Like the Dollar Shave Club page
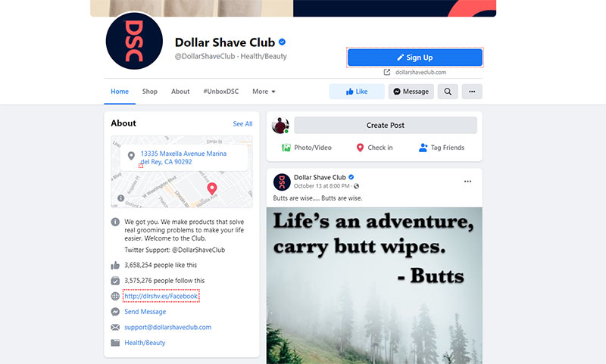Image resolution: width=606 pixels, height=364 pixels. (357, 92)
